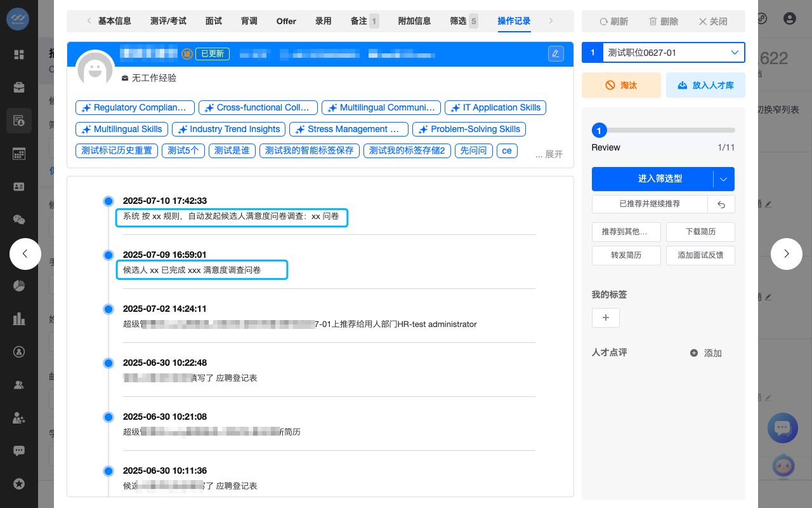The image size is (812, 508).
Task: Select the highlighted resume document sidebar icon
Action: (19, 120)
